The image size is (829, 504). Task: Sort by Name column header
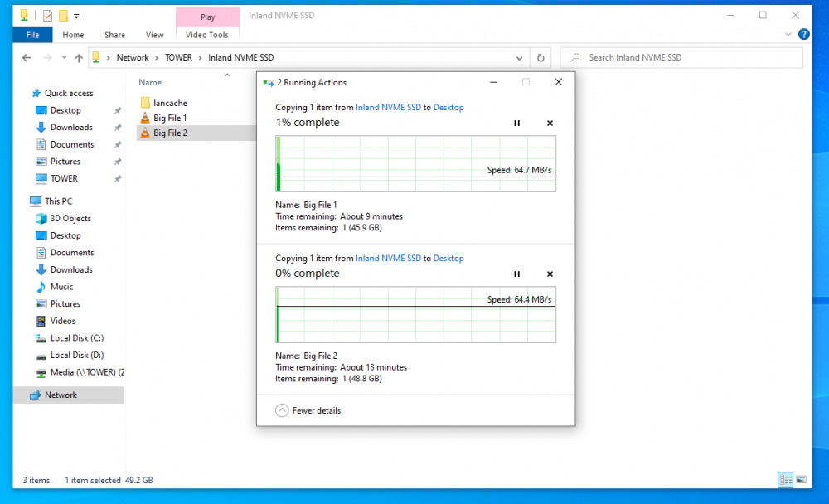tap(150, 83)
